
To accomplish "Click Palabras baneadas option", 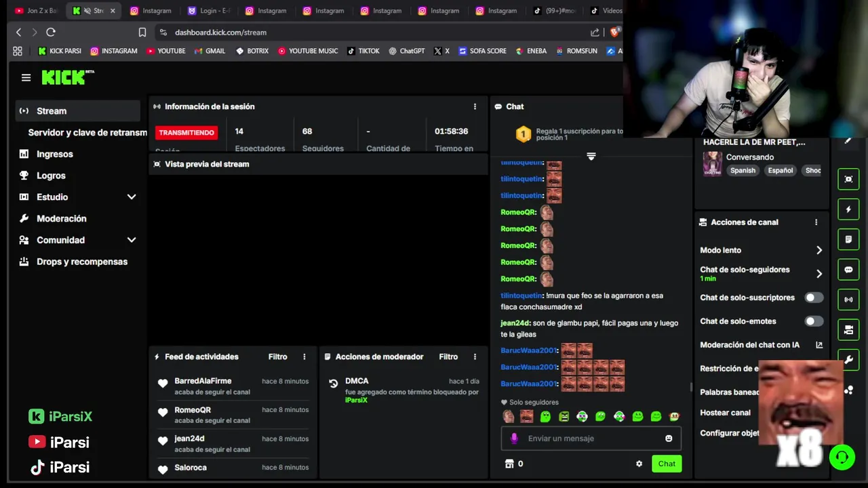I will tap(730, 392).
